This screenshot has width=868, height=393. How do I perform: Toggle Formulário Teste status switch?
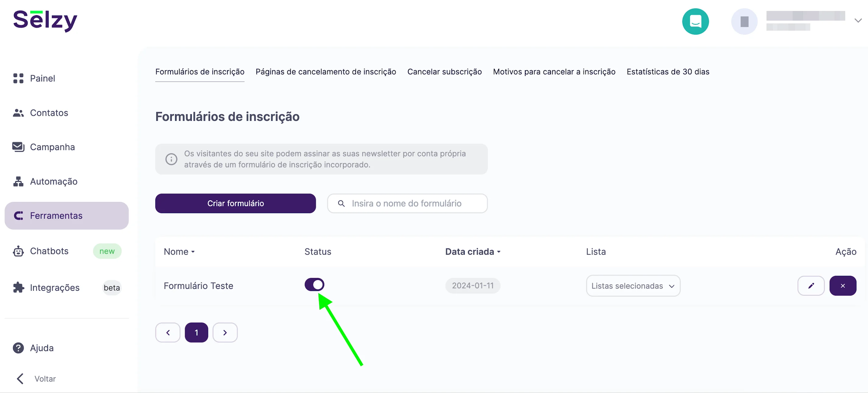[314, 285]
